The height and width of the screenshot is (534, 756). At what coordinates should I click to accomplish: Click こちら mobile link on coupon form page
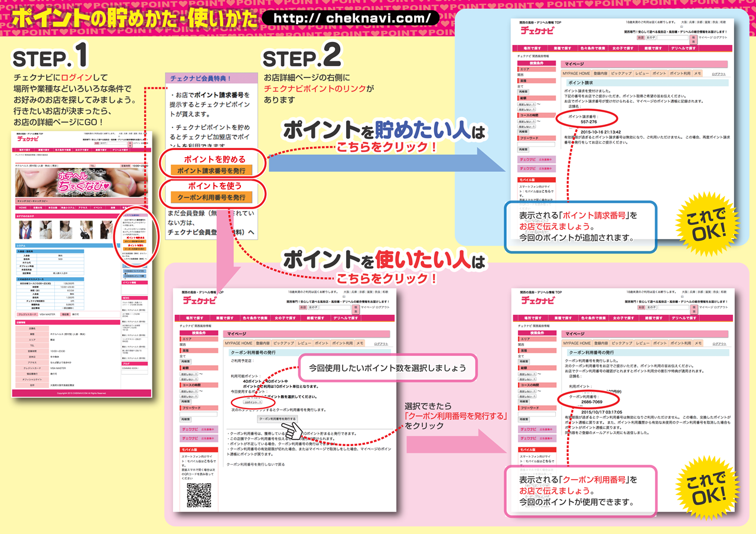click(209, 461)
